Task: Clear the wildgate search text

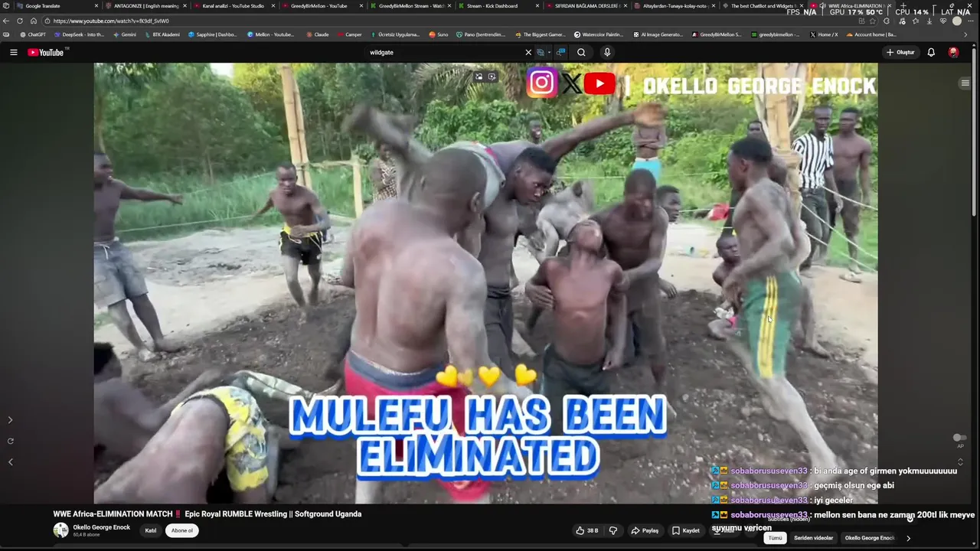Action: [528, 52]
